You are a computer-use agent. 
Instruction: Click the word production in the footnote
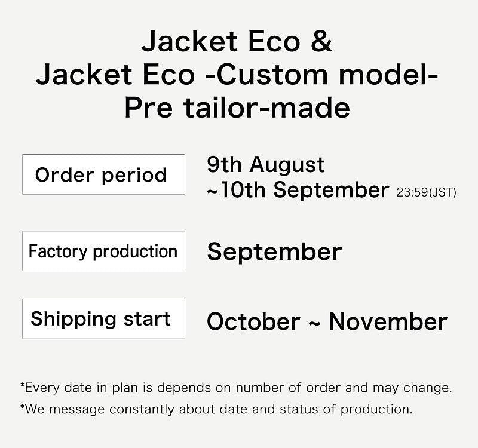click(376, 410)
